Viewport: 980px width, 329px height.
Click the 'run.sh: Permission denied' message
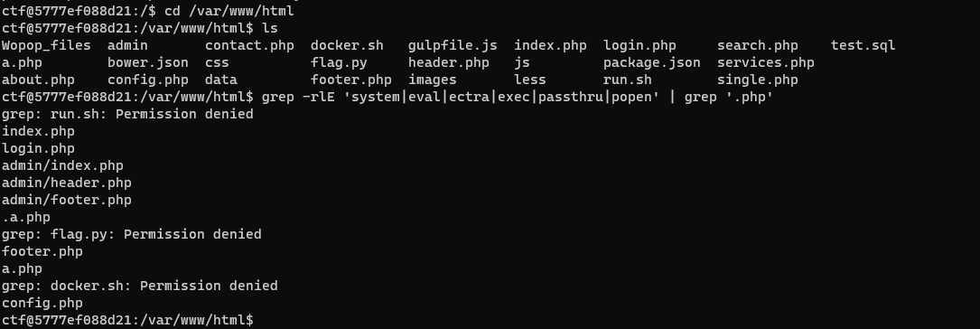(127, 114)
